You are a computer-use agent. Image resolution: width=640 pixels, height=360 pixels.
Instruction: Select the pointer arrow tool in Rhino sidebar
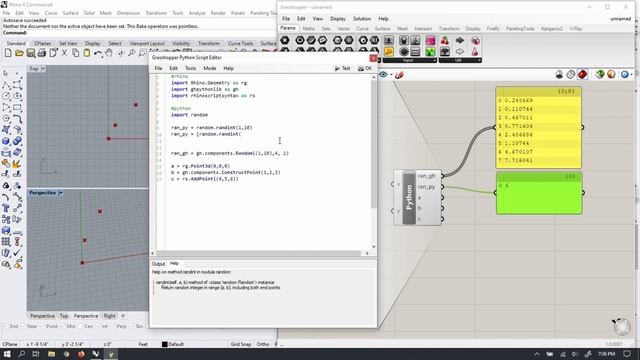click(x=6, y=73)
